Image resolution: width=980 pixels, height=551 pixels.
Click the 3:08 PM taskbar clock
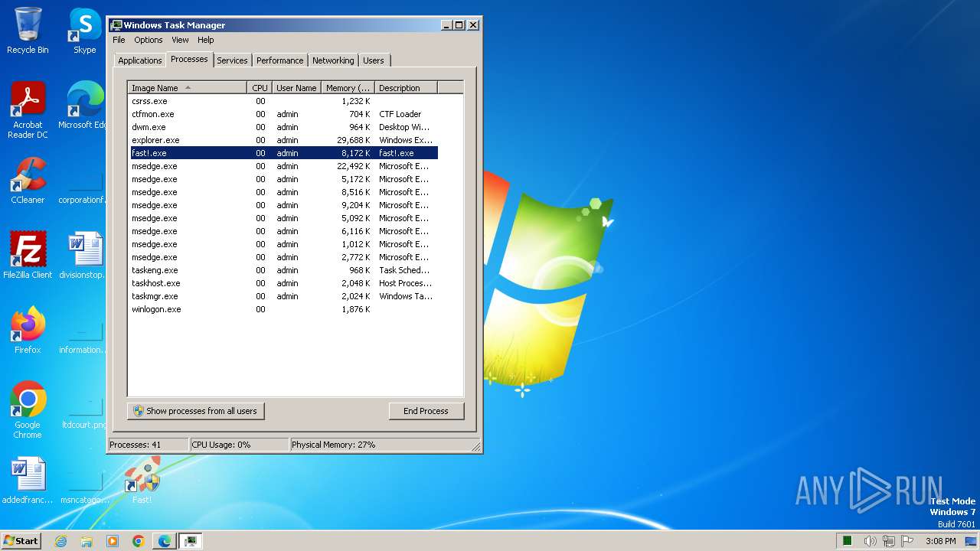940,541
